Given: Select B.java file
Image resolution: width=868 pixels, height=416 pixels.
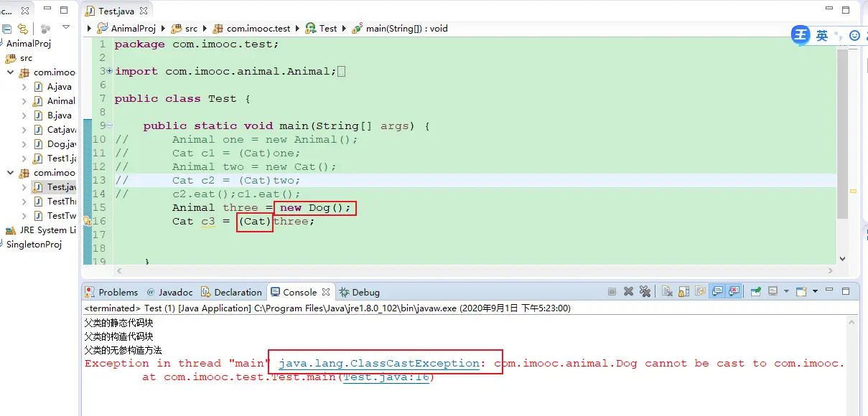Looking at the screenshot, I should pos(59,115).
